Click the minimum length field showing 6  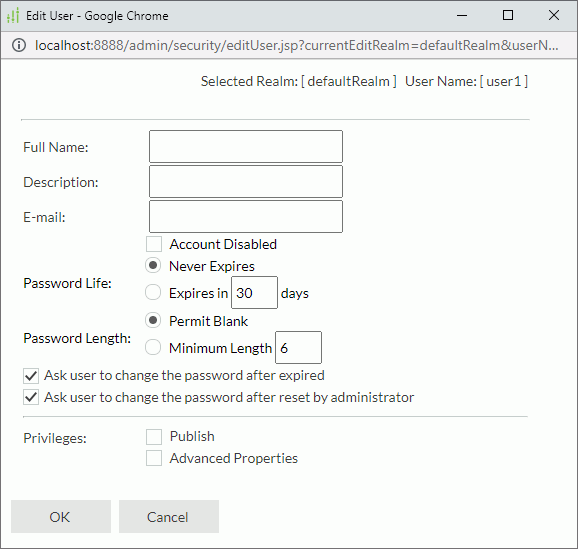[299, 347]
